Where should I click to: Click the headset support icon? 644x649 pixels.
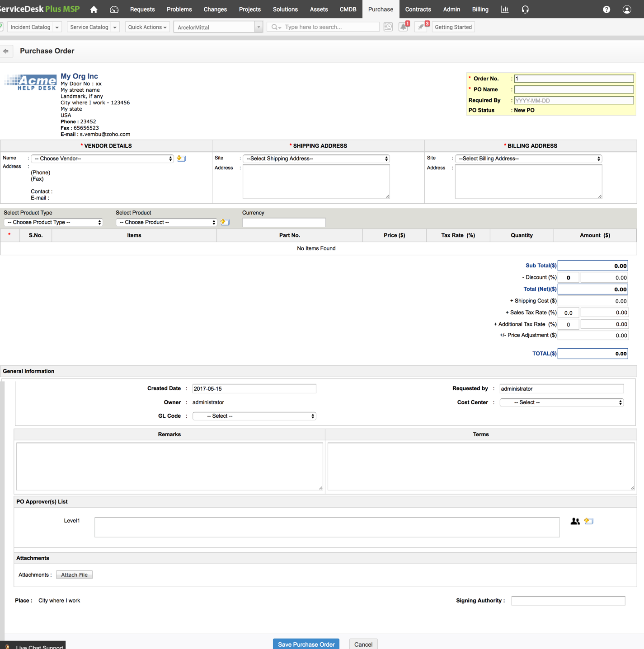(x=525, y=9)
